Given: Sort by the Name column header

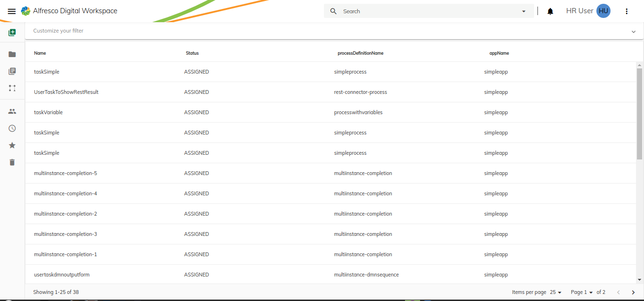Looking at the screenshot, I should [40, 53].
